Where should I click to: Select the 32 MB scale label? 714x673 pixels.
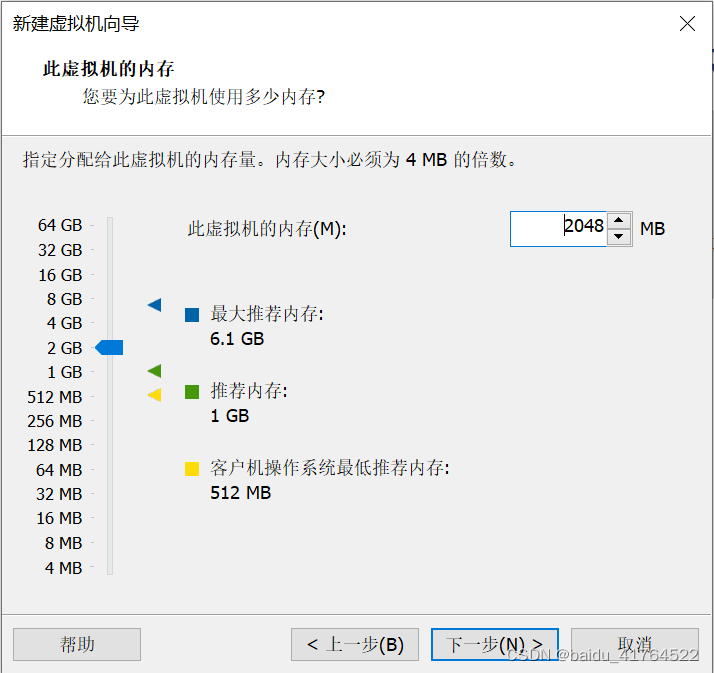pyautogui.click(x=59, y=495)
